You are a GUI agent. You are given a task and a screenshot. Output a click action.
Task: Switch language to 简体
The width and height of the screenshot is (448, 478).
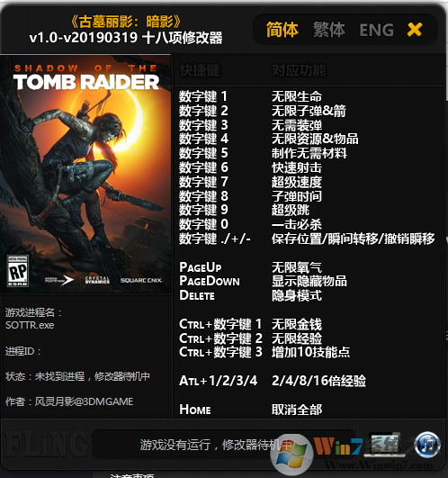click(x=282, y=30)
